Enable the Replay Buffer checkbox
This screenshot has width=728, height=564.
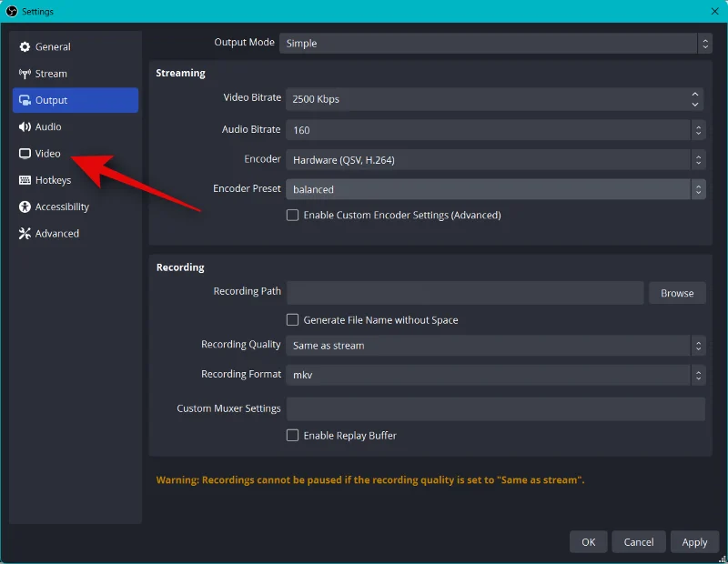(x=292, y=436)
